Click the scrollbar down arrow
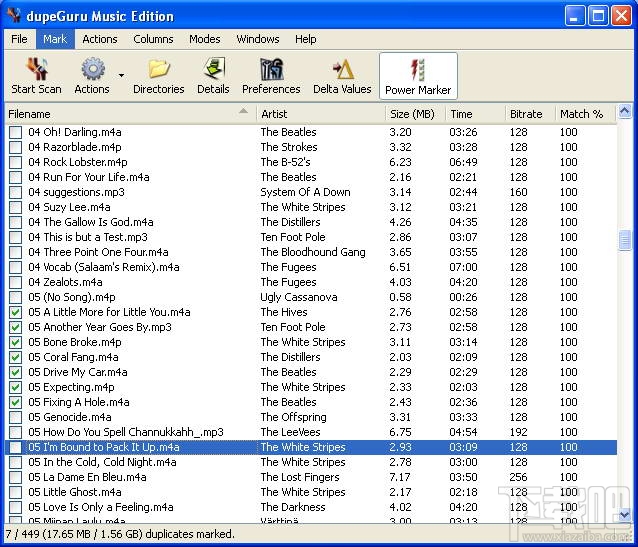This screenshot has width=638, height=547. coord(625,515)
